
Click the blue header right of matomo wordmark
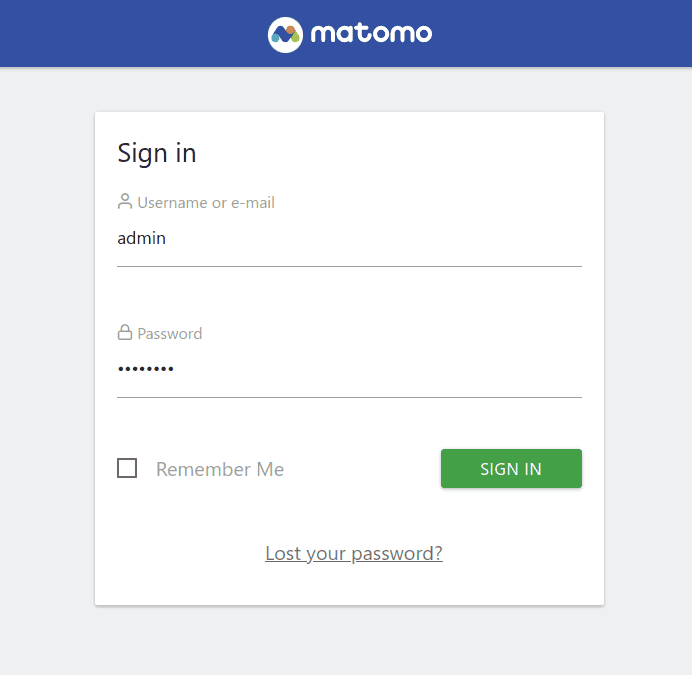[x=560, y=34]
